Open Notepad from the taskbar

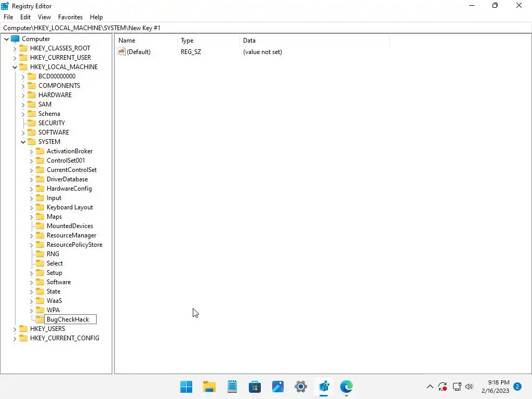coord(232,387)
